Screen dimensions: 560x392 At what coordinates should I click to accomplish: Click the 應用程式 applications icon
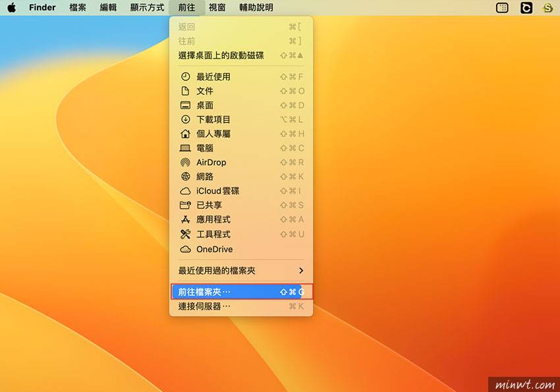tap(185, 219)
